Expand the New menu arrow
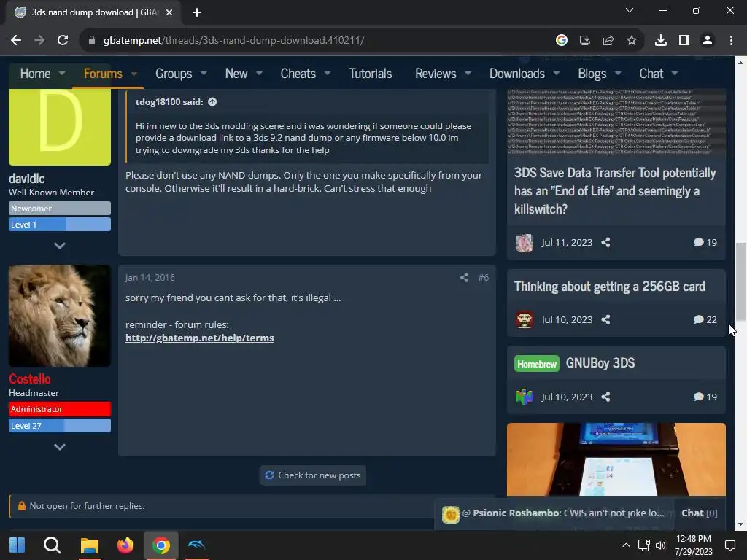Viewport: 747px width, 560px height. coord(259,74)
